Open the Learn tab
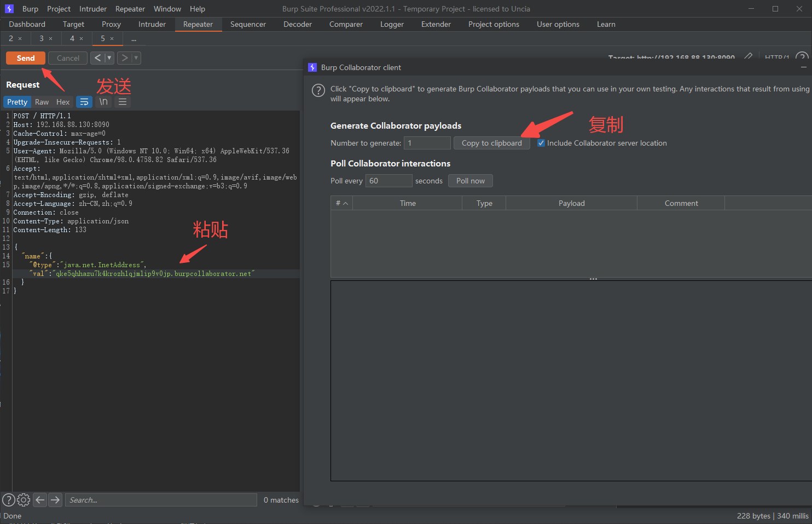 point(606,24)
